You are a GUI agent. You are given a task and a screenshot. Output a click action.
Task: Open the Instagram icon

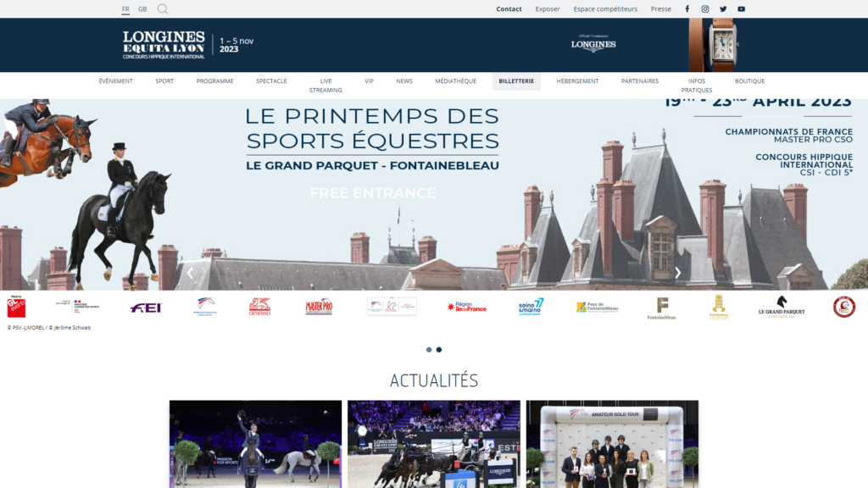point(704,8)
